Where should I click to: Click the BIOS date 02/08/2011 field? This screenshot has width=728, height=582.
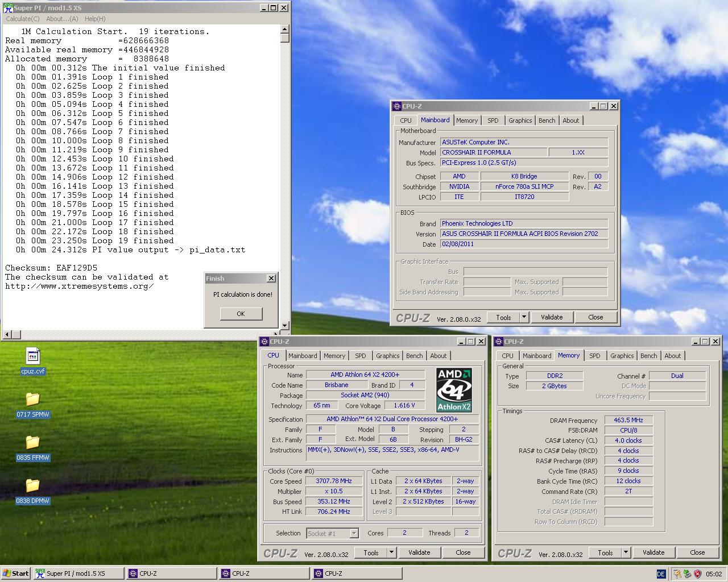click(x=524, y=244)
